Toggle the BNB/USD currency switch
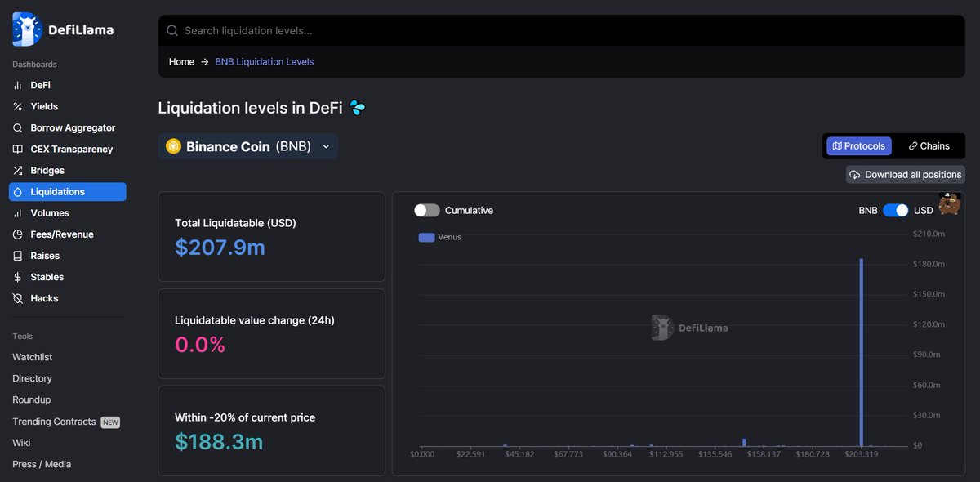 (x=896, y=211)
